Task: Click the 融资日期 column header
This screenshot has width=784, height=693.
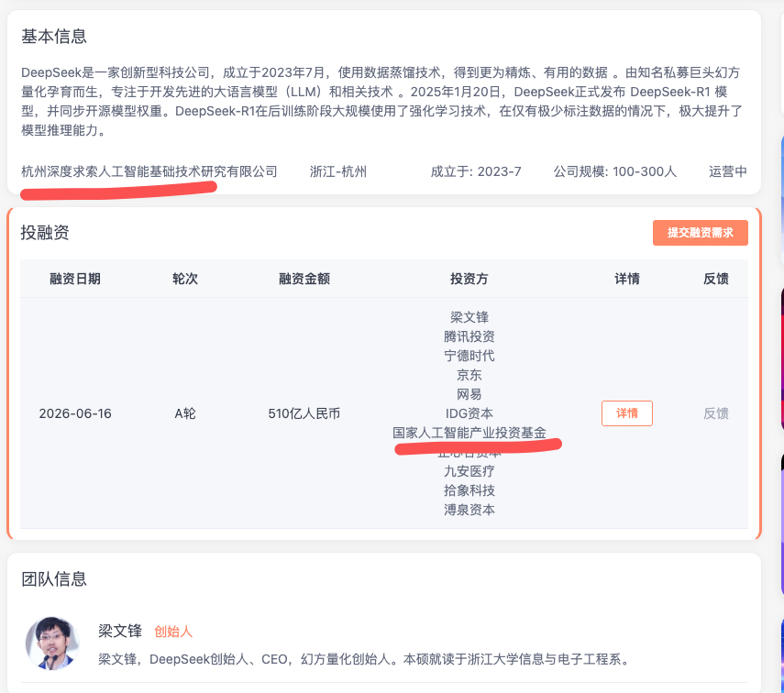Action: (x=75, y=279)
